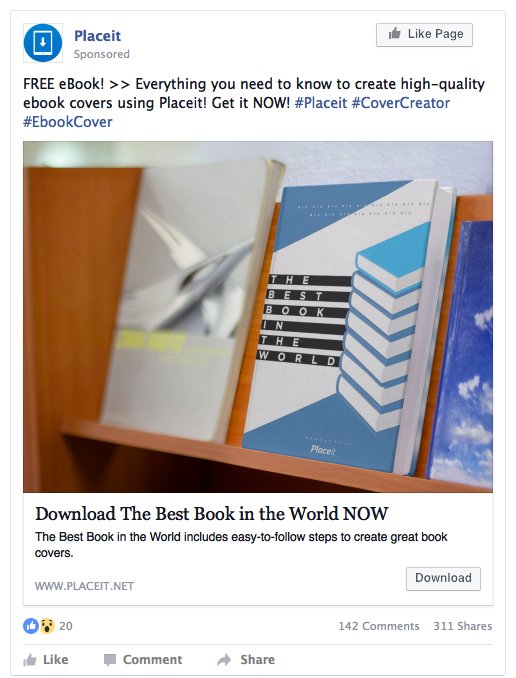
Task: Click the Like Page button
Action: tap(424, 35)
